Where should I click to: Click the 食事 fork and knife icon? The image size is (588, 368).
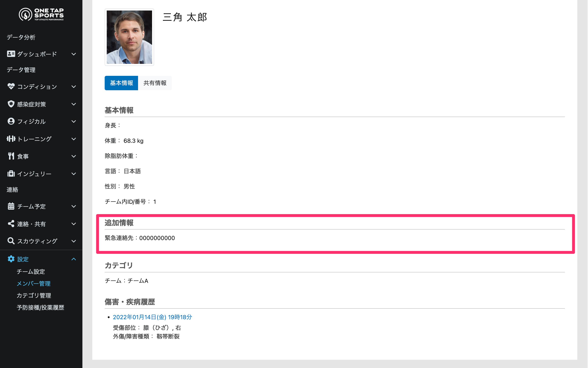click(11, 156)
